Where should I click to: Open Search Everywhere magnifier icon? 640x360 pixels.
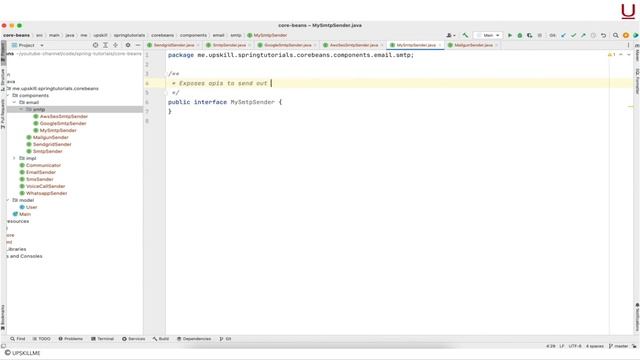click(616, 36)
